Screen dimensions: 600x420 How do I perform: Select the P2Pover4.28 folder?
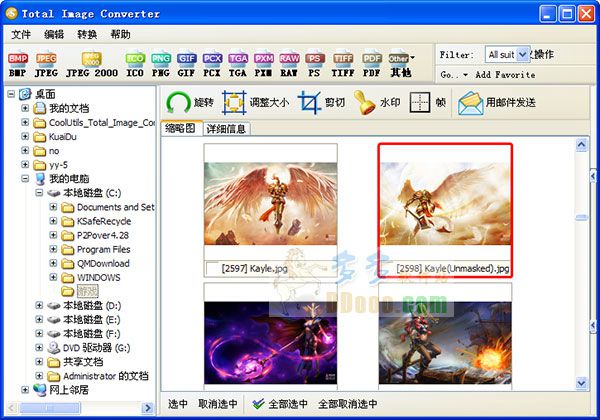(x=103, y=235)
